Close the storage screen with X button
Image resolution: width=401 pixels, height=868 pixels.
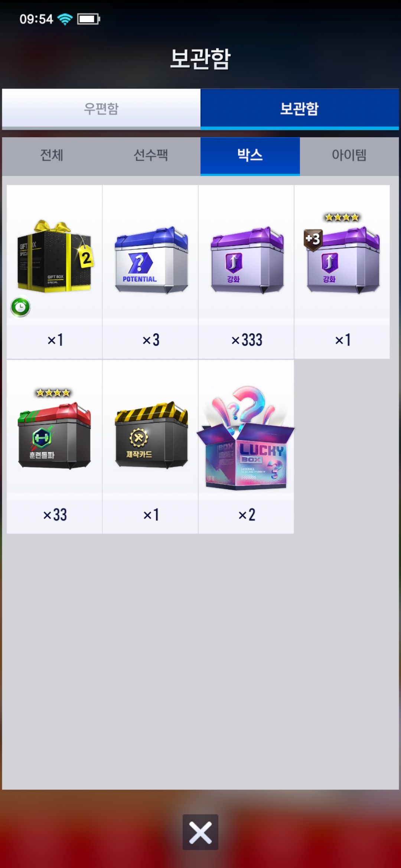point(200,832)
